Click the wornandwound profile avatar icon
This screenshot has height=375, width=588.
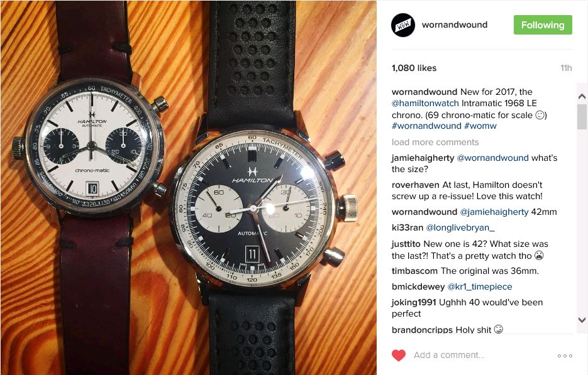click(x=402, y=25)
